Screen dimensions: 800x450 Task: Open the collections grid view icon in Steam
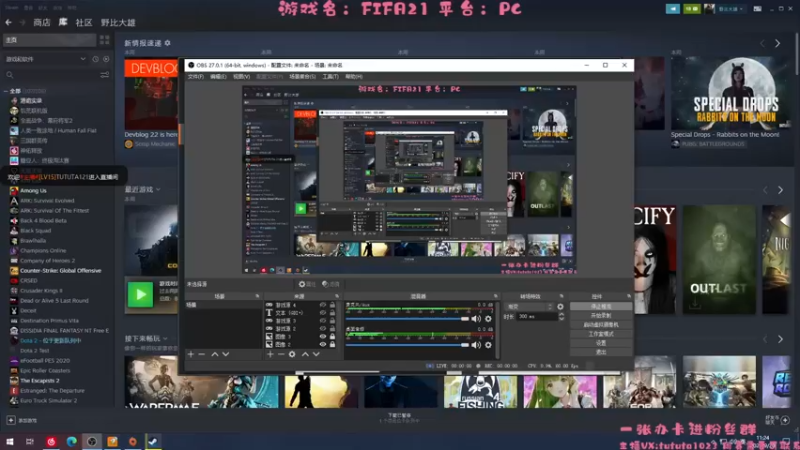pos(105,40)
